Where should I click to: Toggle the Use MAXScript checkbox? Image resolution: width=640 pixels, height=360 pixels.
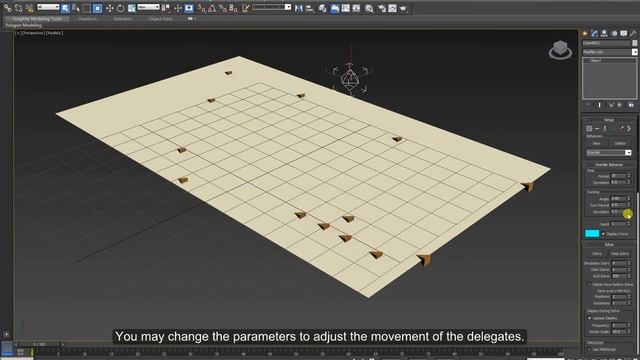[x=589, y=349]
